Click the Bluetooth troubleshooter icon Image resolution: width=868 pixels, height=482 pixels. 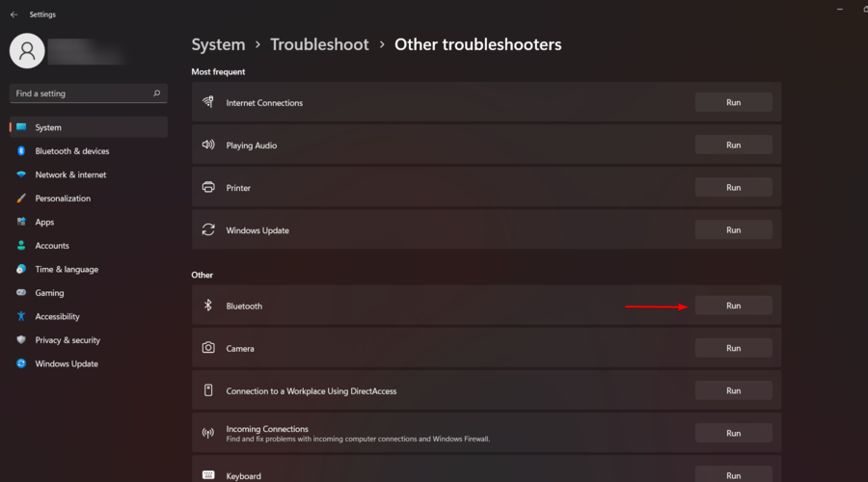pyautogui.click(x=208, y=305)
